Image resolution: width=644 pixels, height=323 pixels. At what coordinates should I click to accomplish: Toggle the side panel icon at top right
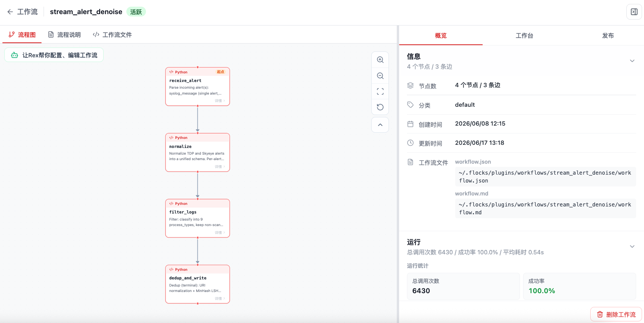coord(634,12)
